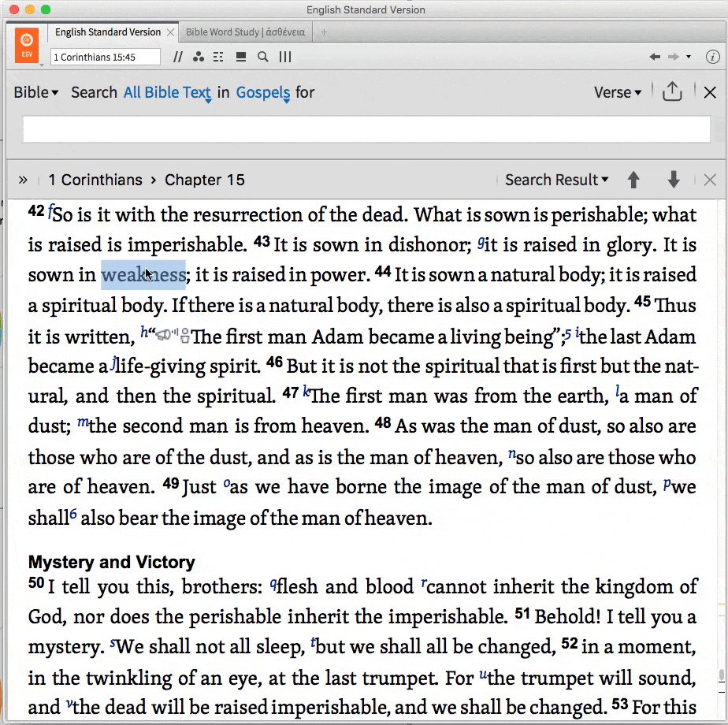Image resolution: width=728 pixels, height=725 pixels.
Task: Close the inline search panel
Action: click(x=710, y=92)
